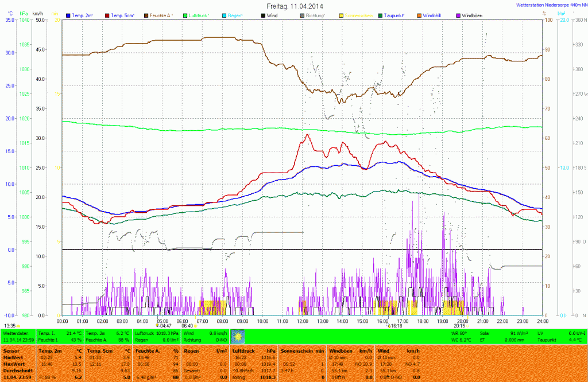The image size is (588, 382).
Task: Click the black Wind legend square
Action: coord(263,15)
